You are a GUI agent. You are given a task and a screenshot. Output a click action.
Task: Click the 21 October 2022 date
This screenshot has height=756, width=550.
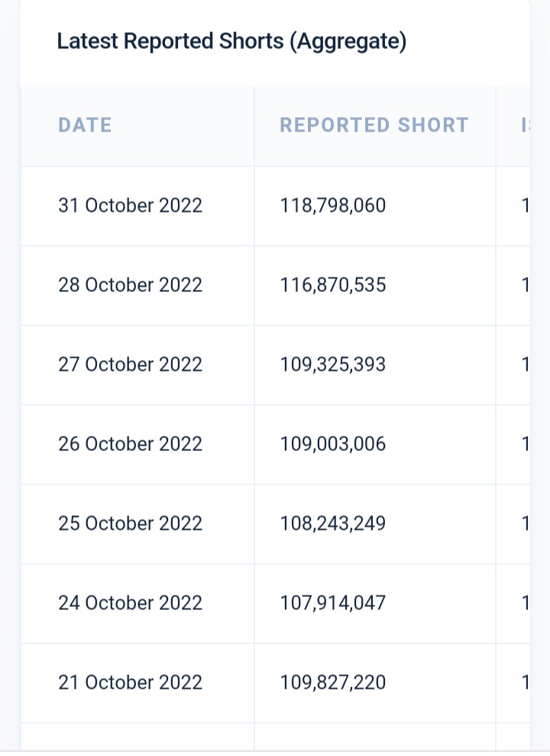coord(130,683)
